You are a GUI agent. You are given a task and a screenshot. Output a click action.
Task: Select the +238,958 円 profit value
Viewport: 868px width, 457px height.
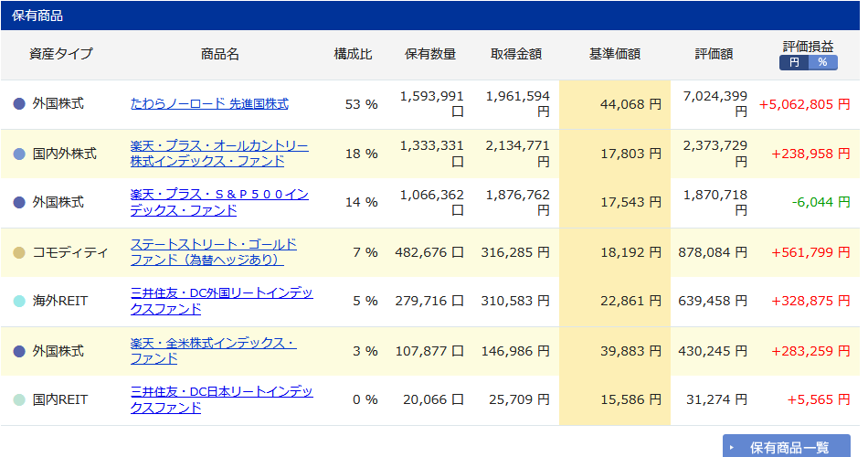[x=810, y=154]
